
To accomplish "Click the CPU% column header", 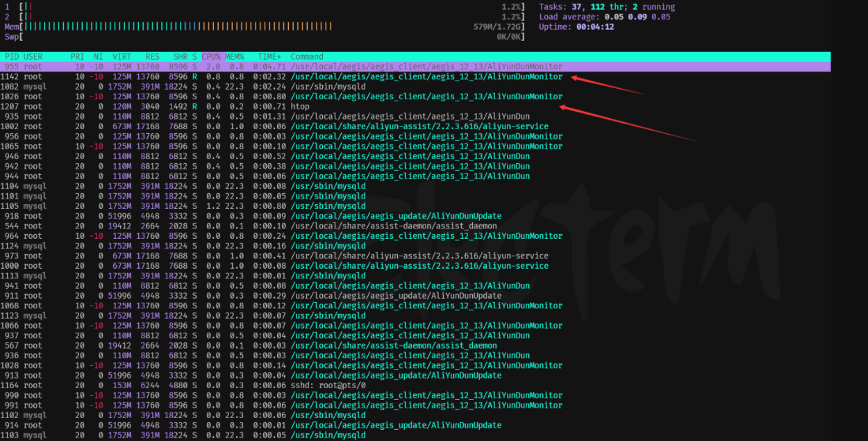I will tap(211, 57).
